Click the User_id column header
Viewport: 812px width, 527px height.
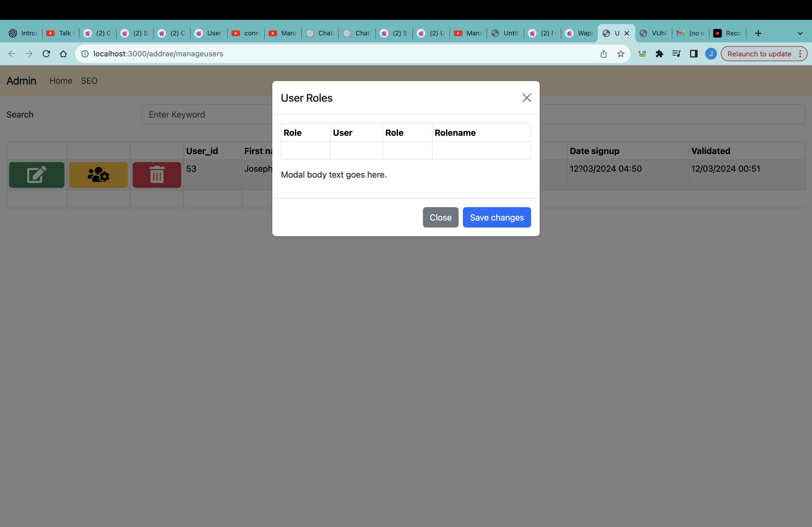(x=213, y=151)
